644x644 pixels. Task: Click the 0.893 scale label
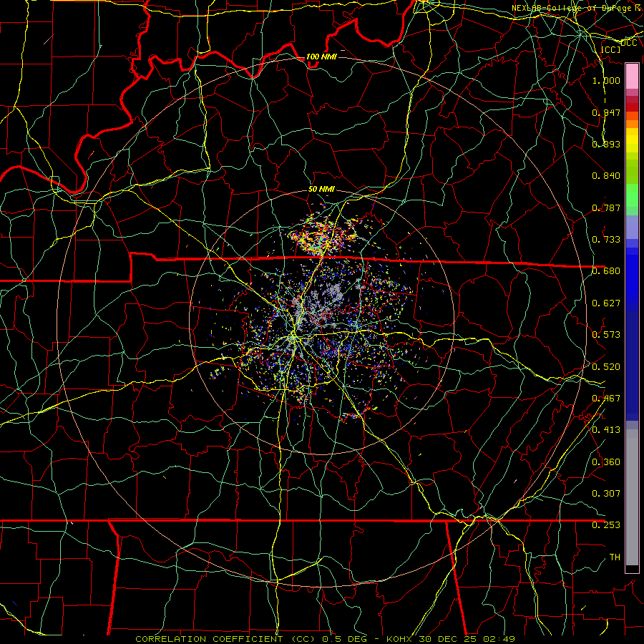(x=606, y=144)
